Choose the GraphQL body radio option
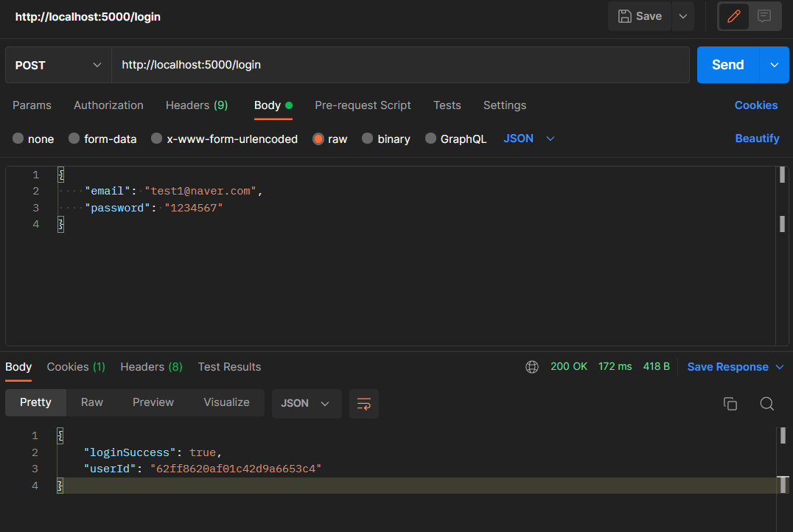This screenshot has width=793, height=532. click(430, 139)
